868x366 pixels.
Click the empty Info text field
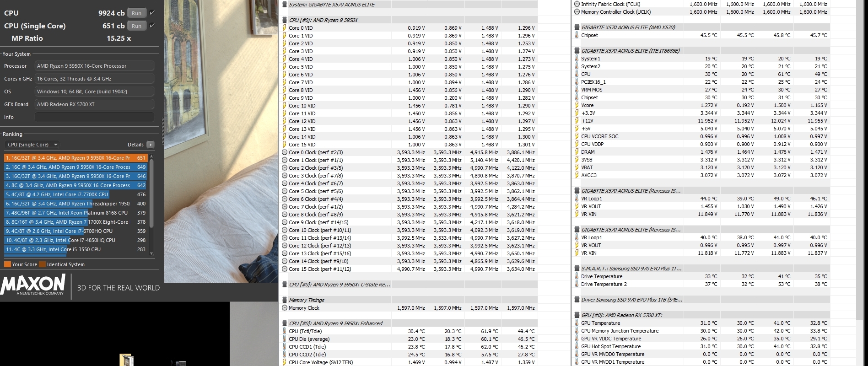94,117
